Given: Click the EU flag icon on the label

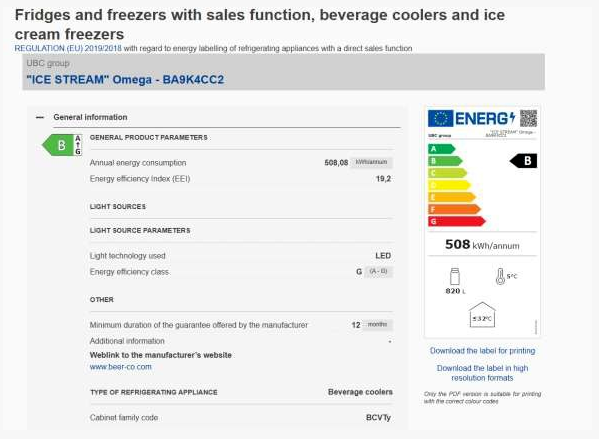Looking at the screenshot, I should (x=440, y=118).
